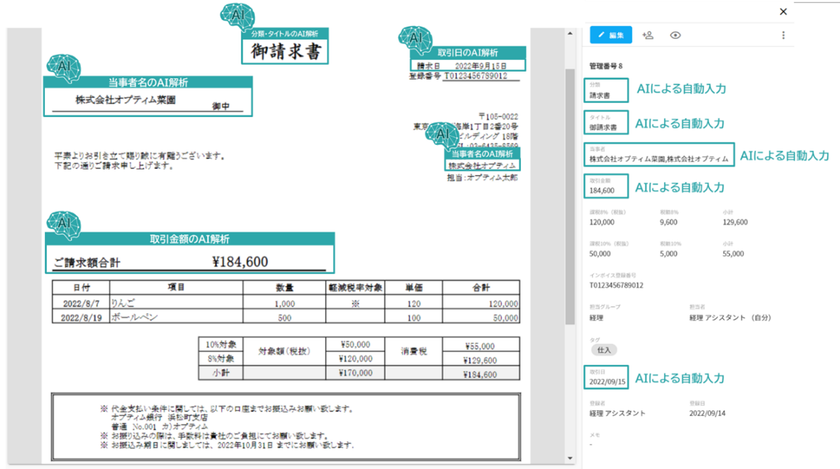The height and width of the screenshot is (469, 840).
Task: Click the 御請求書 title on the invoice
Action: coord(285,51)
